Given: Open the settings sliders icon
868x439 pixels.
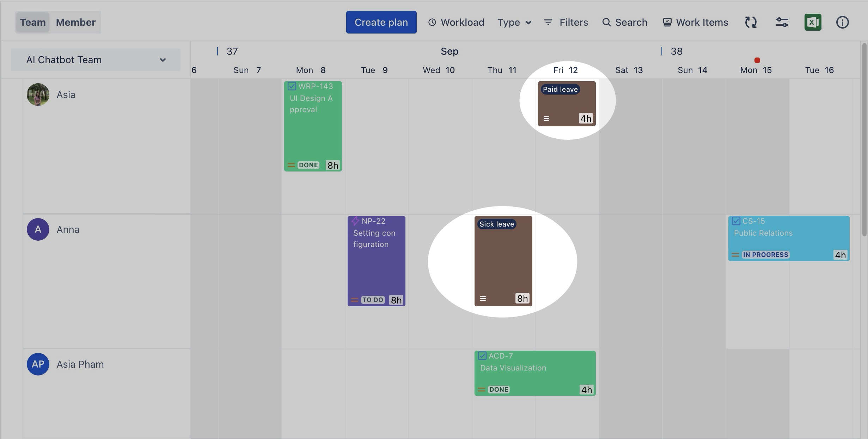Looking at the screenshot, I should [782, 22].
